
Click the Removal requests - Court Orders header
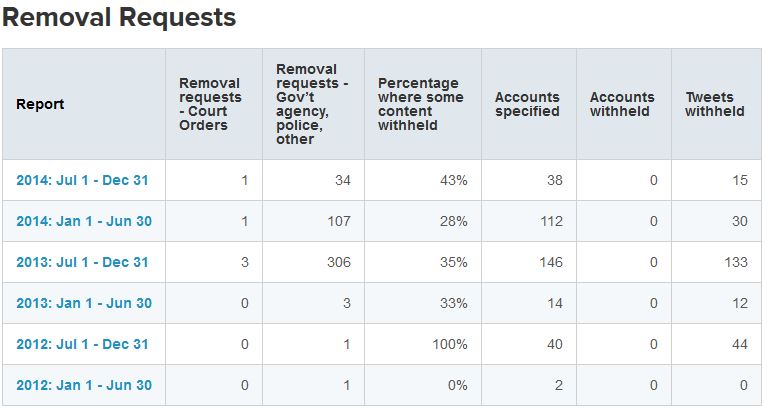click(210, 104)
